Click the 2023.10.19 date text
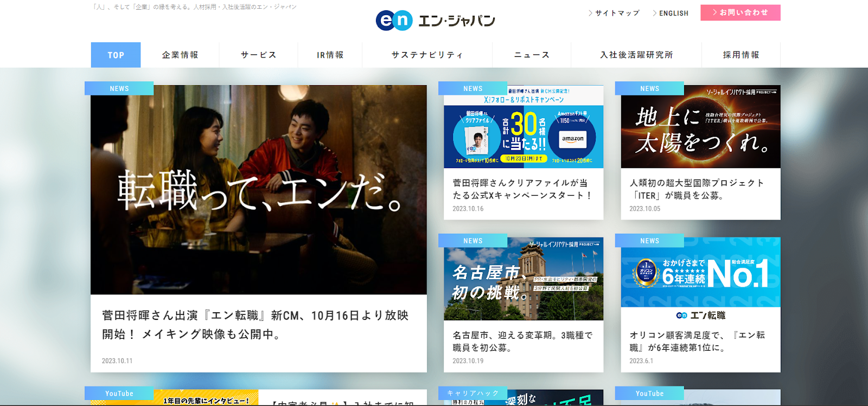The image size is (868, 406). point(468,360)
